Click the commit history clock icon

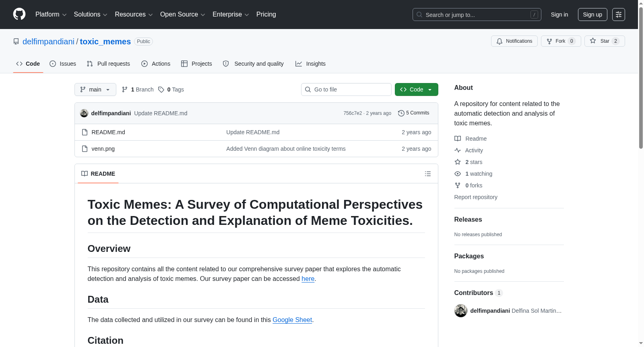click(x=401, y=113)
